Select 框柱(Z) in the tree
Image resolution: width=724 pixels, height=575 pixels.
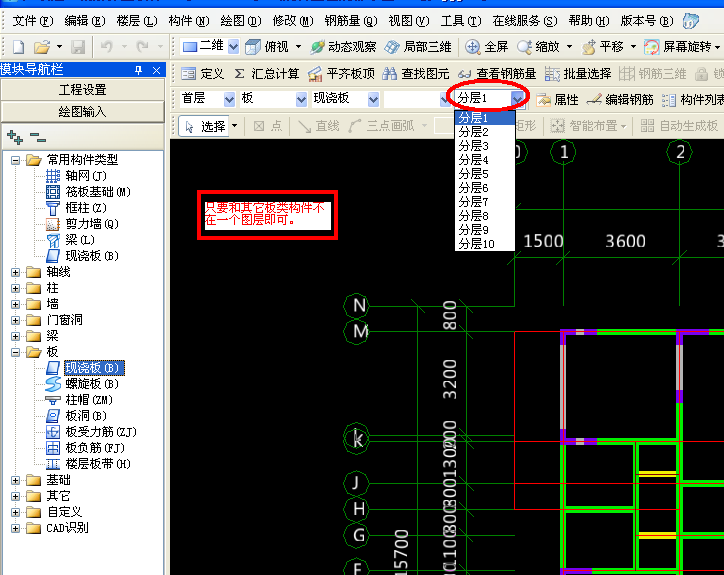[x=86, y=208]
